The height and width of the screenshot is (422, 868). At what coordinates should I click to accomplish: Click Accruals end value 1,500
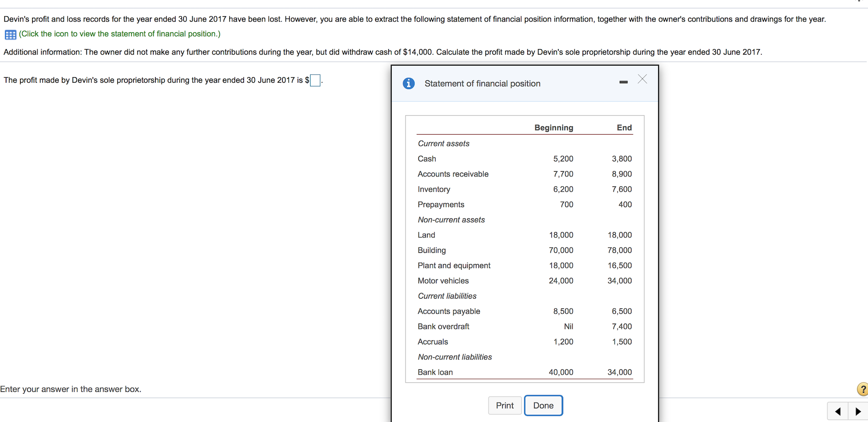coord(621,342)
